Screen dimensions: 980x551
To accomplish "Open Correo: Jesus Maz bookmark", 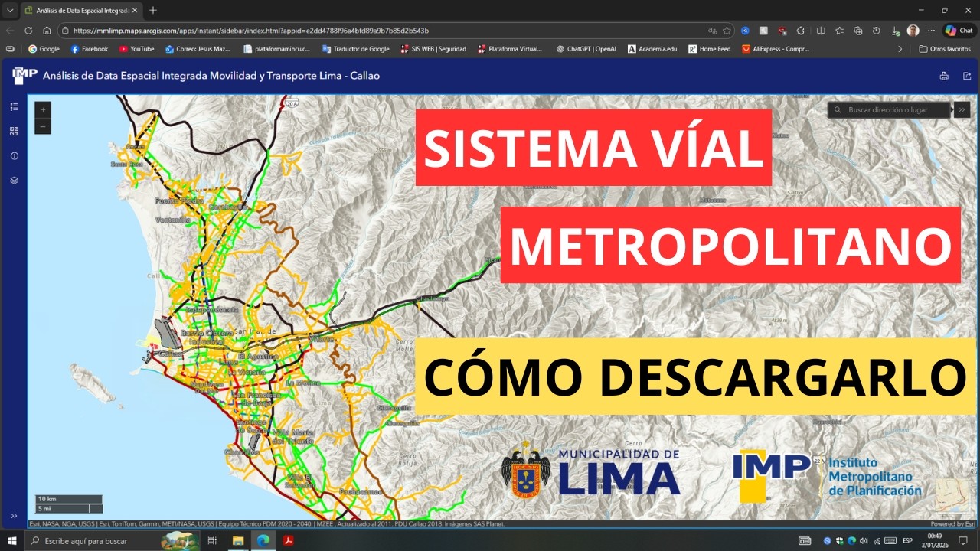I will point(198,49).
